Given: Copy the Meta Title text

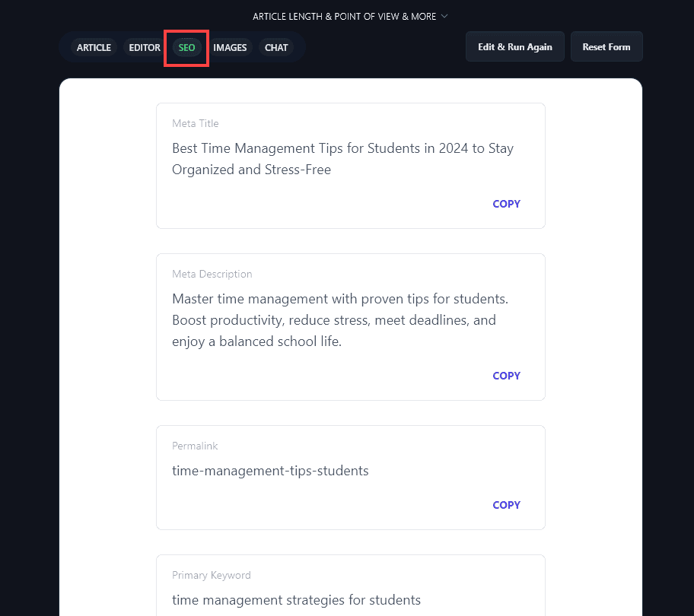Looking at the screenshot, I should point(506,204).
